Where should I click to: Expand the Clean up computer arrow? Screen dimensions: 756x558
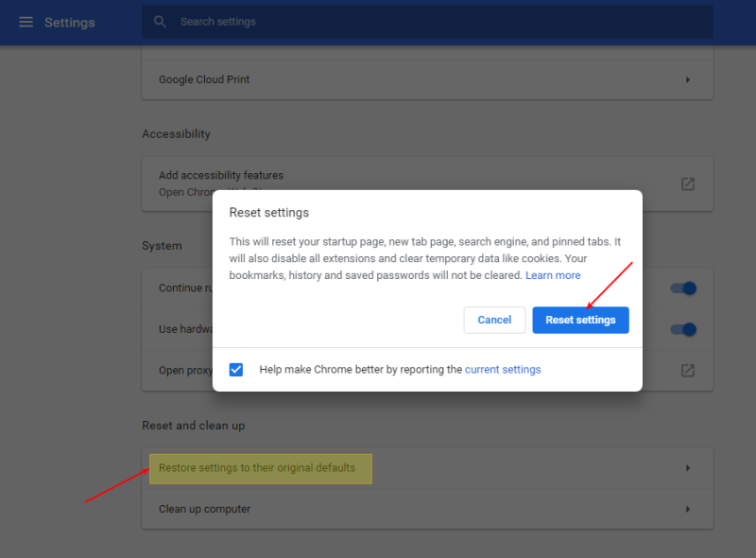[688, 509]
